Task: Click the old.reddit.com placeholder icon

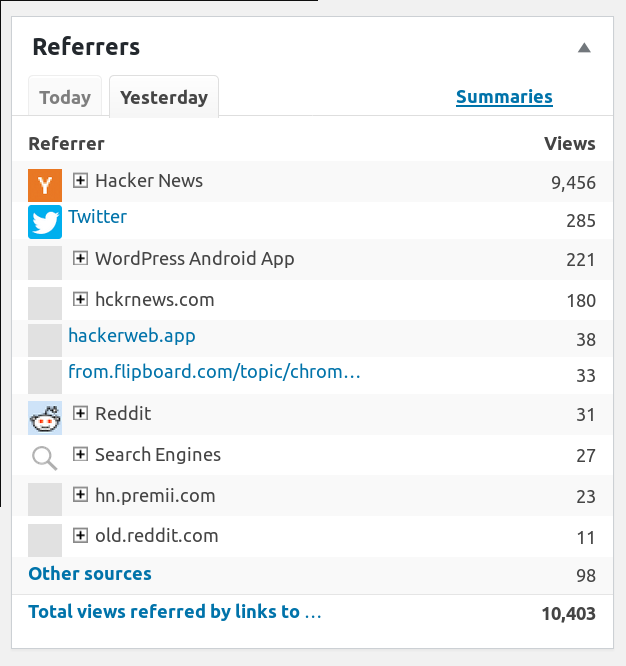Action: [x=45, y=540]
